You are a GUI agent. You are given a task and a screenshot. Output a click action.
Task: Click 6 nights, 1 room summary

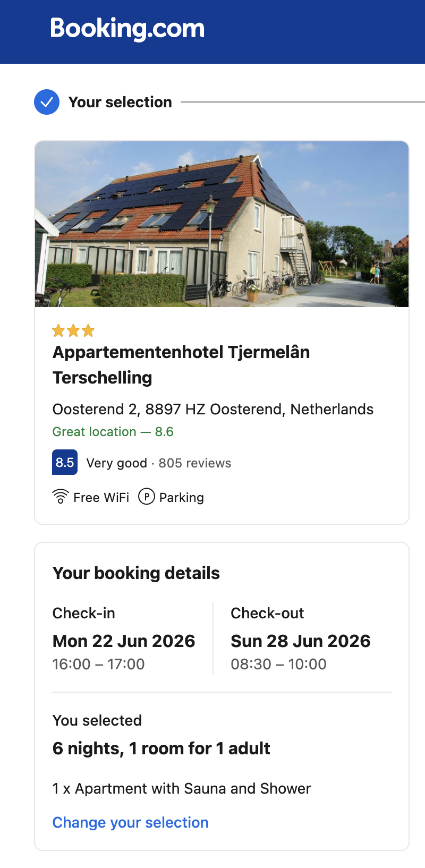(161, 748)
